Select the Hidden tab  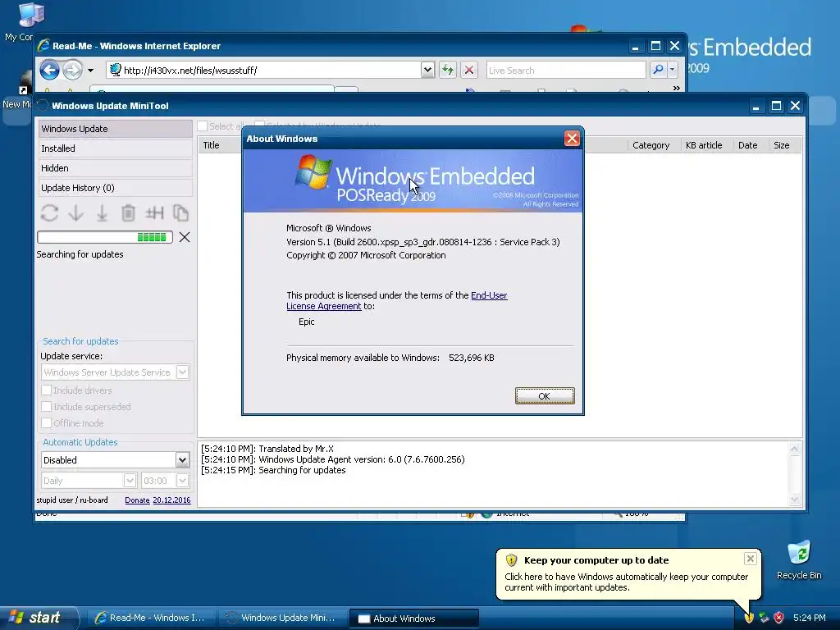click(x=115, y=168)
